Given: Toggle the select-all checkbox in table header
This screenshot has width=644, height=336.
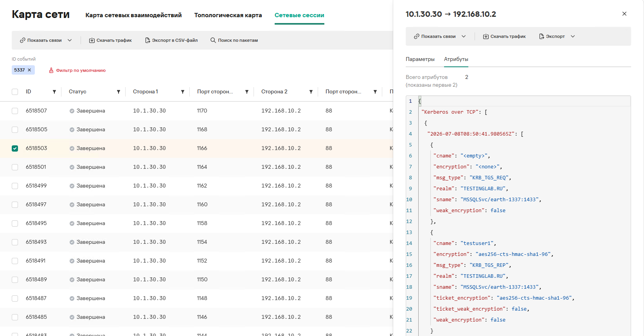Looking at the screenshot, I should (15, 92).
